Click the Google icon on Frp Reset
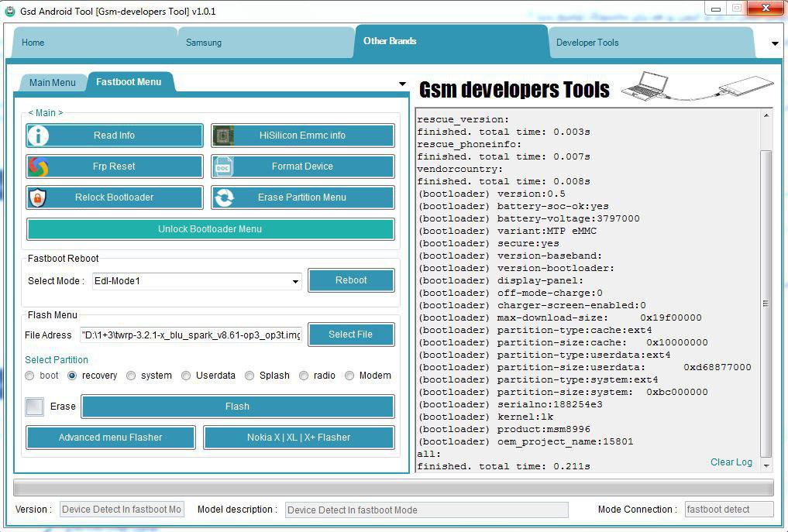 38,166
